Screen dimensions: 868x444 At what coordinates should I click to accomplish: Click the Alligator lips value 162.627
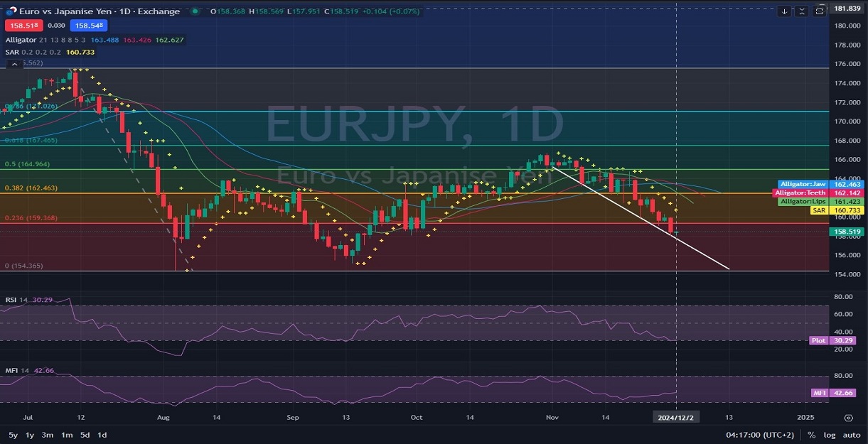point(169,40)
